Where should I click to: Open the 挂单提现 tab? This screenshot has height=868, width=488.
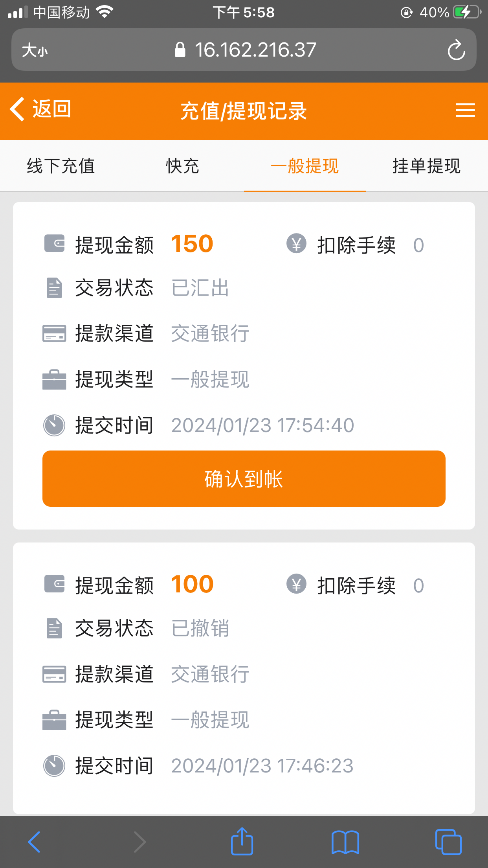pos(427,166)
